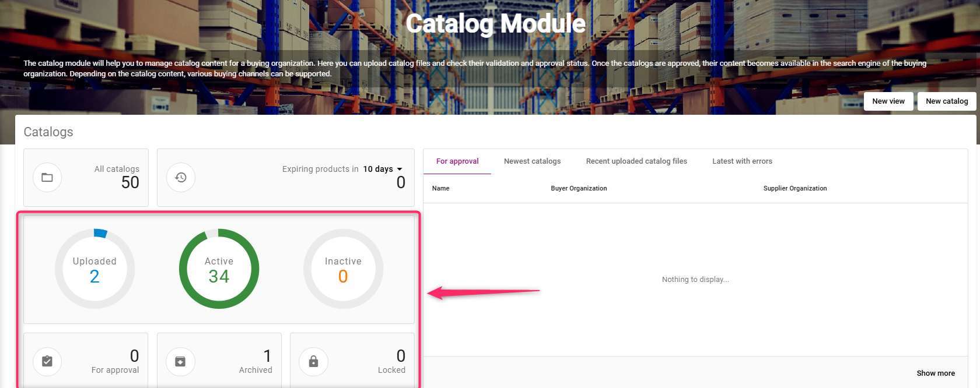
Task: Sort by the Name column header
Action: tap(440, 188)
